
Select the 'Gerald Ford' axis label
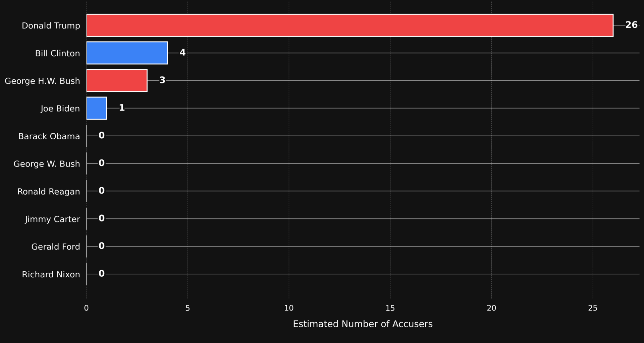coord(56,247)
